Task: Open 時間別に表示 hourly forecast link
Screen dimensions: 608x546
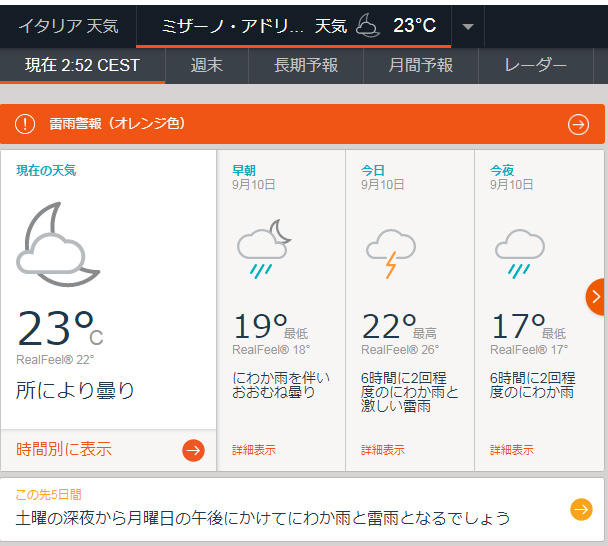Action: [64, 450]
